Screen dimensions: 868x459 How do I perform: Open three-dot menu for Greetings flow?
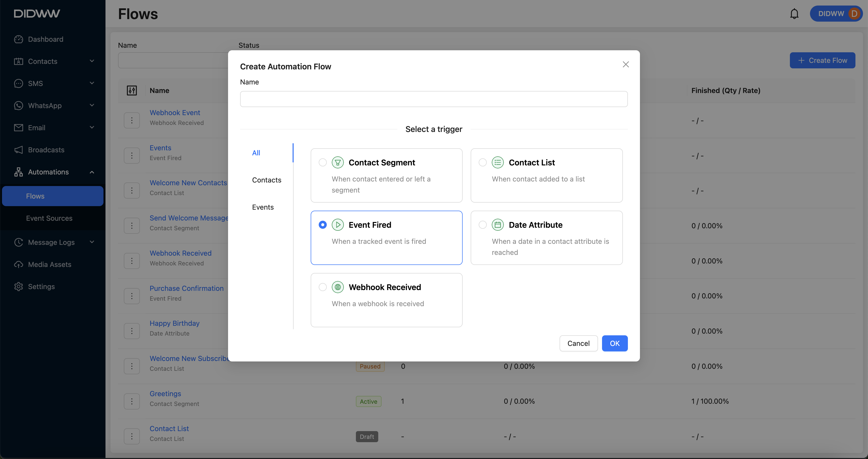[x=132, y=401]
